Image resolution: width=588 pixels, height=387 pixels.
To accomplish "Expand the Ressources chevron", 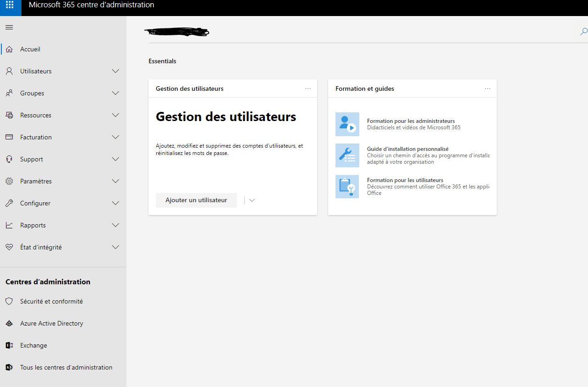I will click(x=115, y=115).
